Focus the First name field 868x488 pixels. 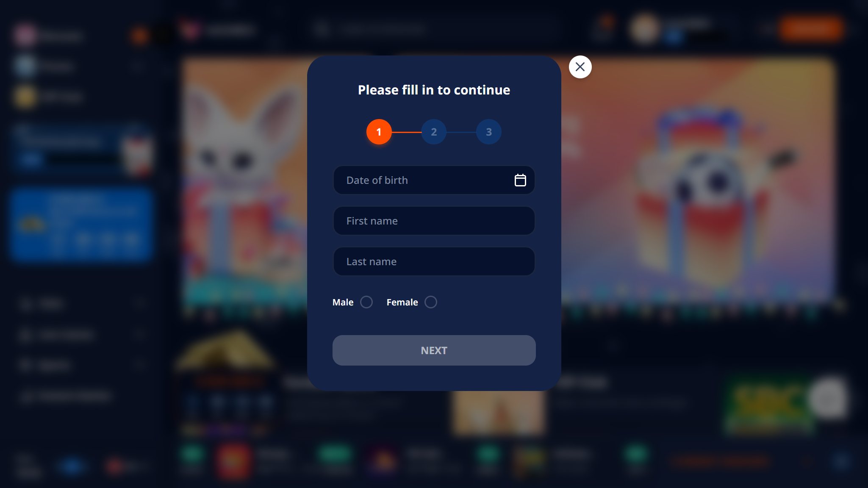click(x=434, y=221)
